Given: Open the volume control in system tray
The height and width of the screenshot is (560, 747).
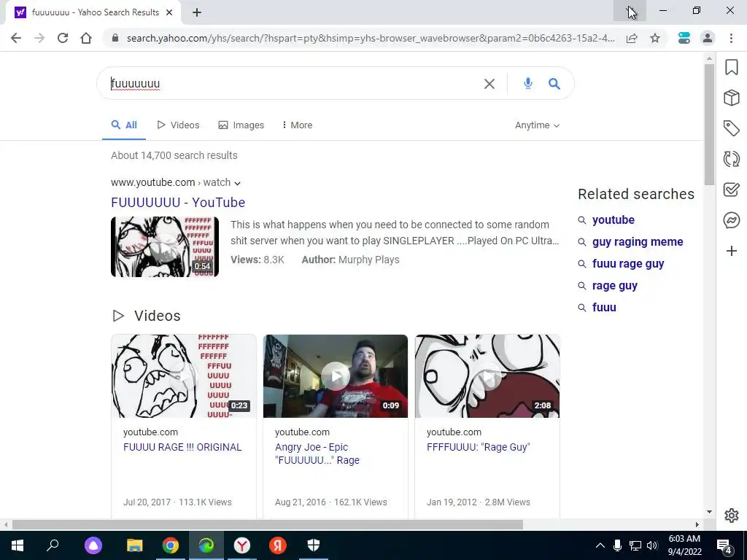Looking at the screenshot, I should tap(652, 545).
